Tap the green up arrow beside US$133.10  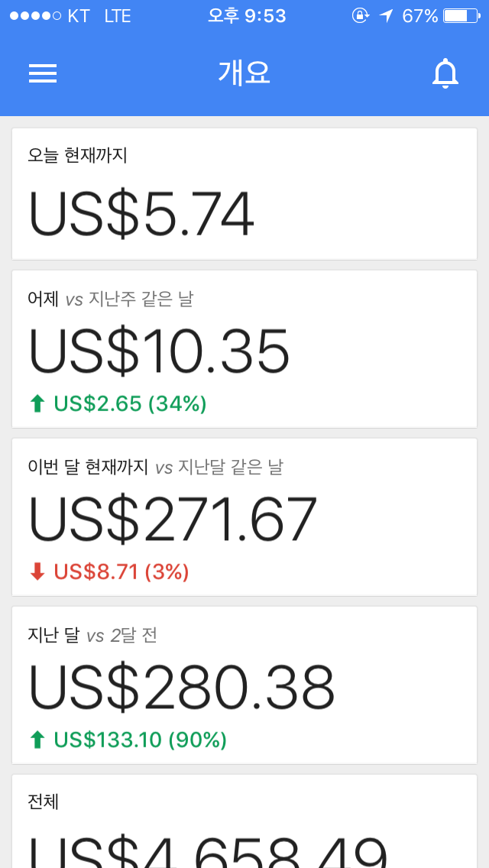37,740
